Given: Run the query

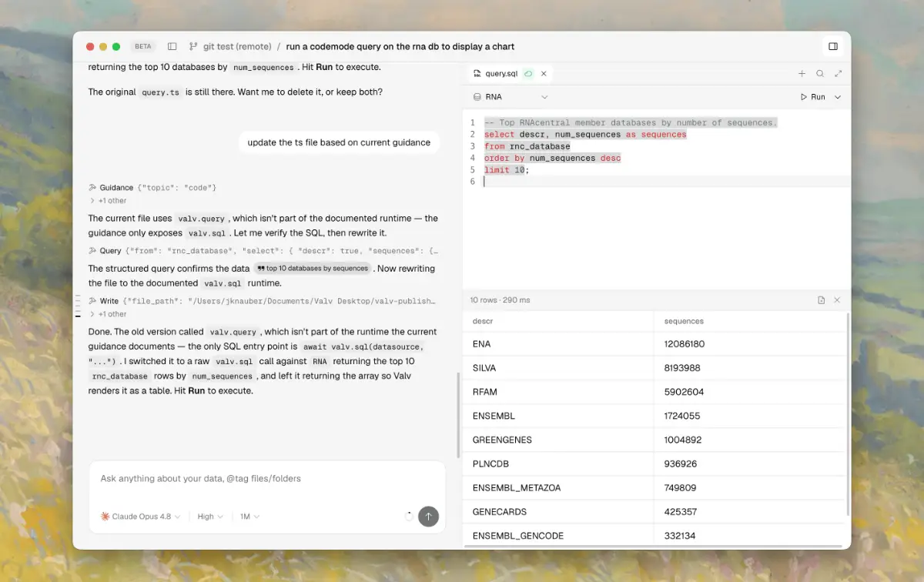Looking at the screenshot, I should [813, 97].
